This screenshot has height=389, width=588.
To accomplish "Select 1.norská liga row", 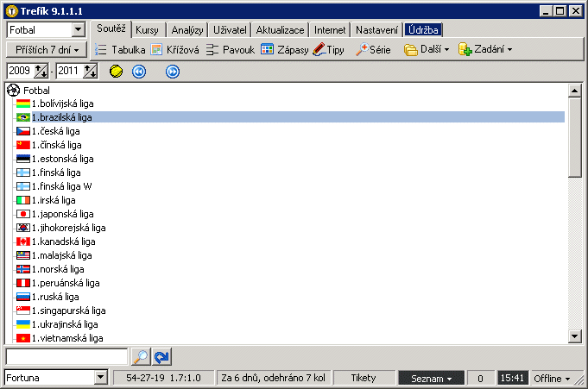I will [58, 269].
